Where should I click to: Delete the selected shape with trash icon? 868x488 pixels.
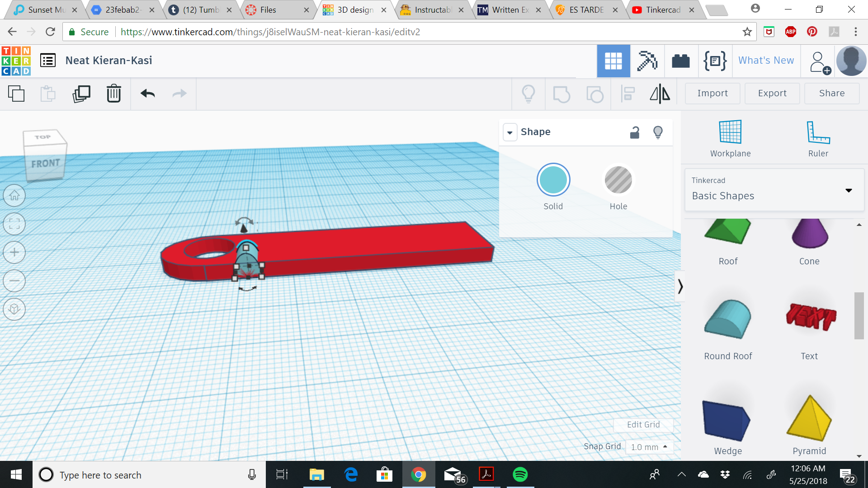tap(114, 94)
